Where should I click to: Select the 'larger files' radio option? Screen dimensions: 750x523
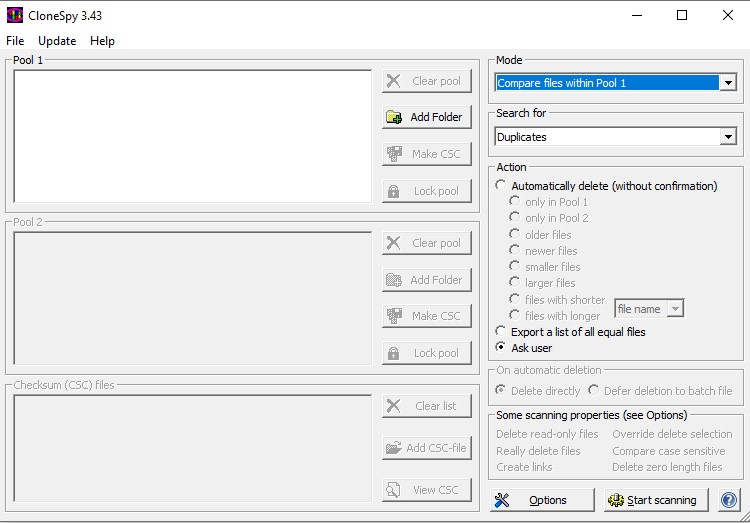tap(515, 282)
